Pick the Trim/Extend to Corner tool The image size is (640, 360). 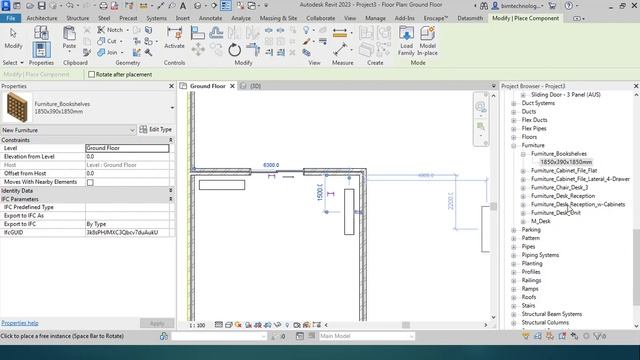pos(253,50)
